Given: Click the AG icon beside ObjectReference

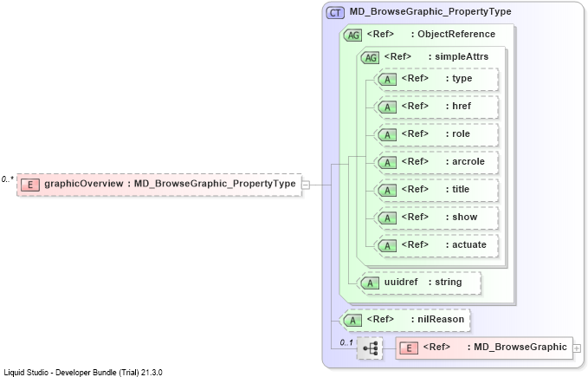Looking at the screenshot, I should tap(352, 36).
